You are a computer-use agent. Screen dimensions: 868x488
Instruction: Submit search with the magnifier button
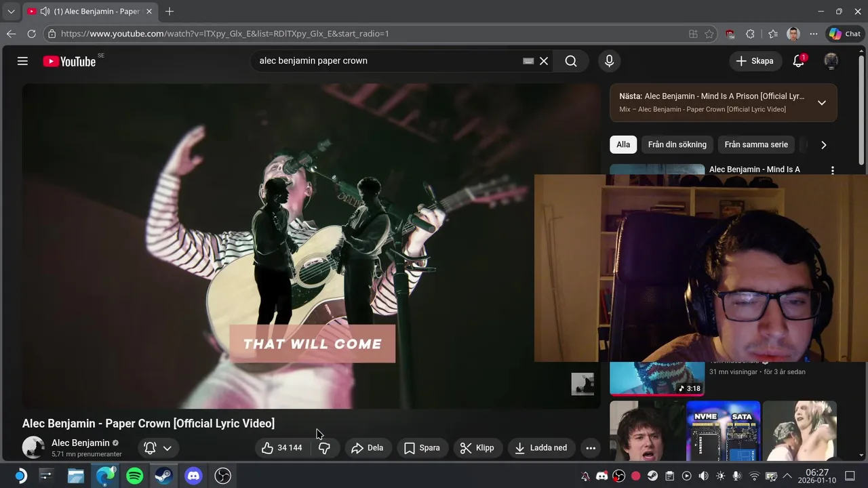571,61
